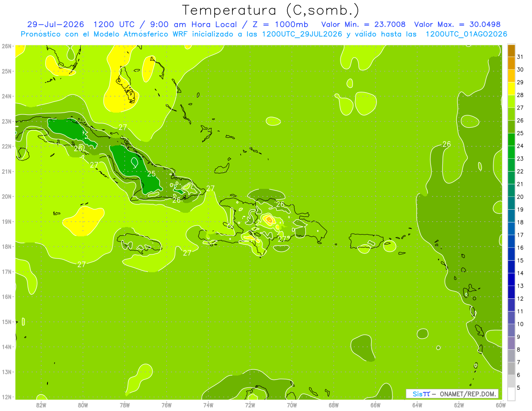532x411 pixels.
Task: Click the legend swatch between 26 and 27
Action: (511, 114)
